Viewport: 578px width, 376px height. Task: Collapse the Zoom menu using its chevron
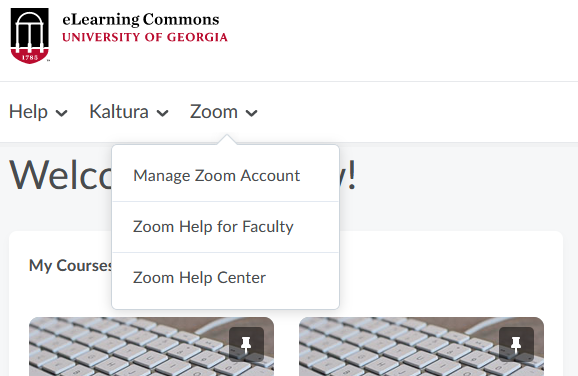coord(251,113)
